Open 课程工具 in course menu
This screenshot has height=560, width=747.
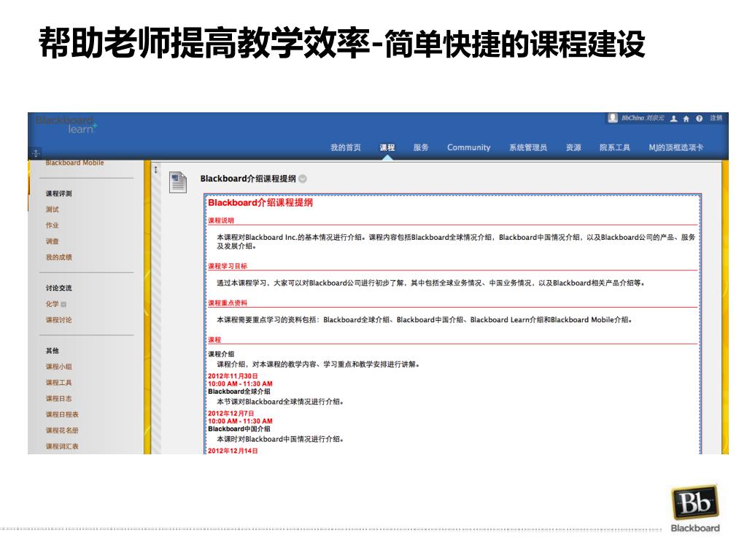pos(59,382)
